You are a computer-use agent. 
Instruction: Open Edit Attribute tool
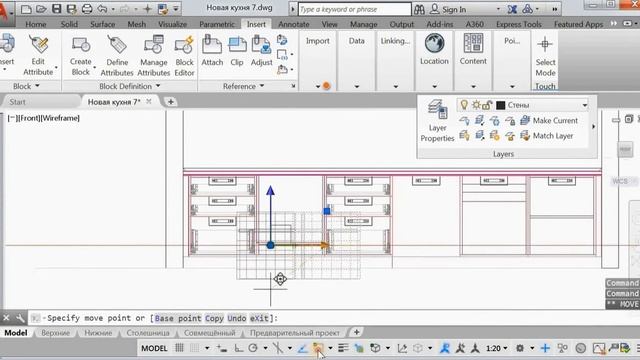coord(38,55)
